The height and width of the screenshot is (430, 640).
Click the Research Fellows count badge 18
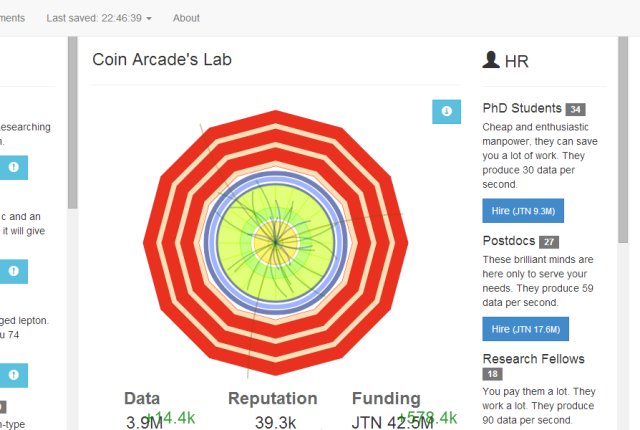click(493, 374)
